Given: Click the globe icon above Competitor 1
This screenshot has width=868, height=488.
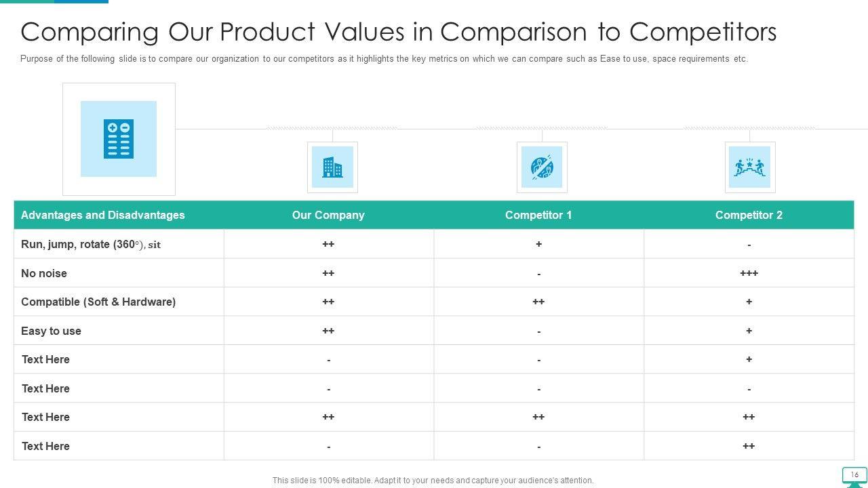Looking at the screenshot, I should 542,167.
